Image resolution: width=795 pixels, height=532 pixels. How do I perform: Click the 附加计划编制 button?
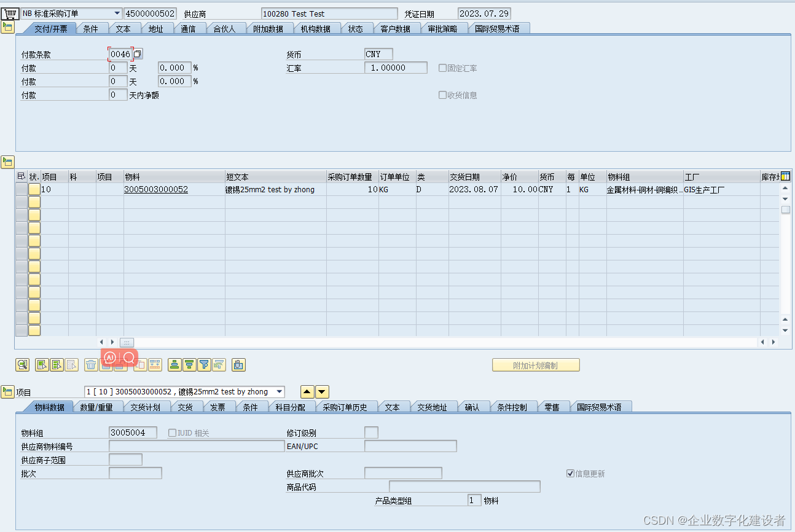[535, 364]
